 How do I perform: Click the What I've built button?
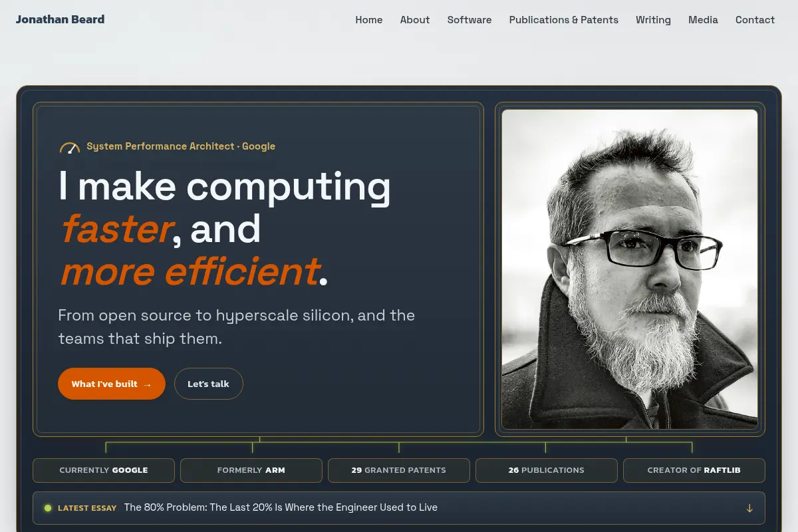112,384
